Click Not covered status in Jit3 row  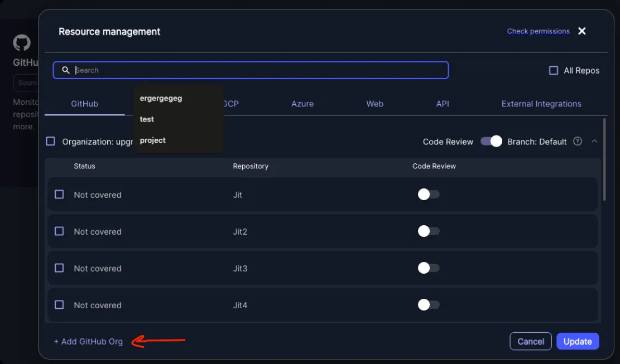pos(98,269)
